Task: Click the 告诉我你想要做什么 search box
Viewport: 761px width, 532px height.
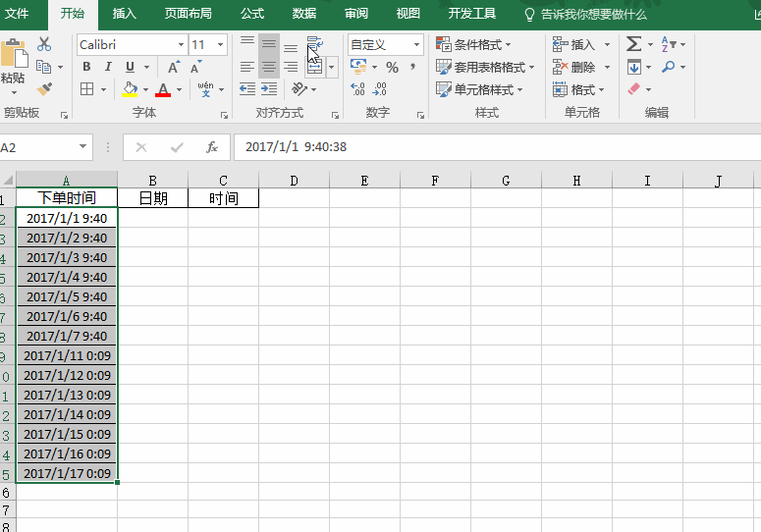Action: coord(586,15)
